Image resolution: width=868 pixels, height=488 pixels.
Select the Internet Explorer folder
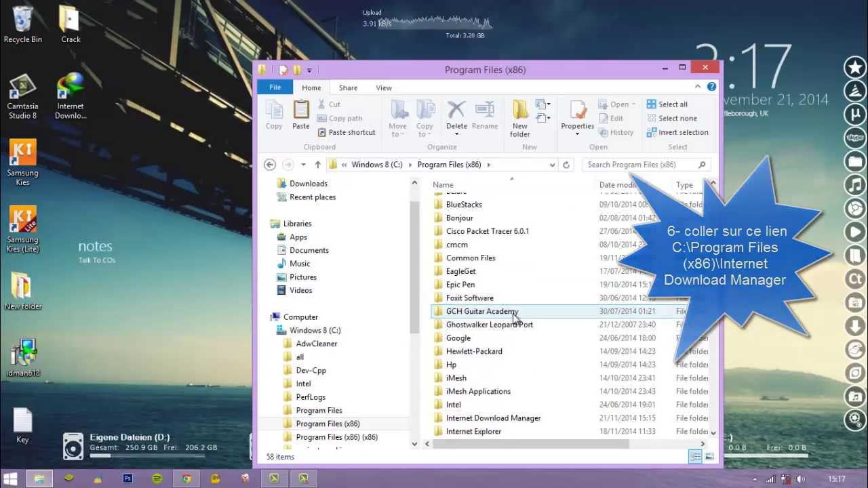point(473,432)
